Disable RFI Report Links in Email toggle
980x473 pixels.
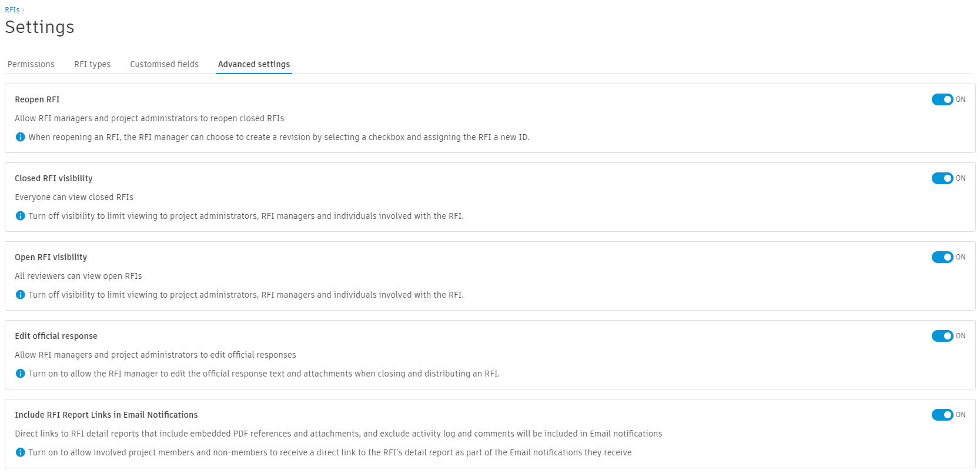942,415
